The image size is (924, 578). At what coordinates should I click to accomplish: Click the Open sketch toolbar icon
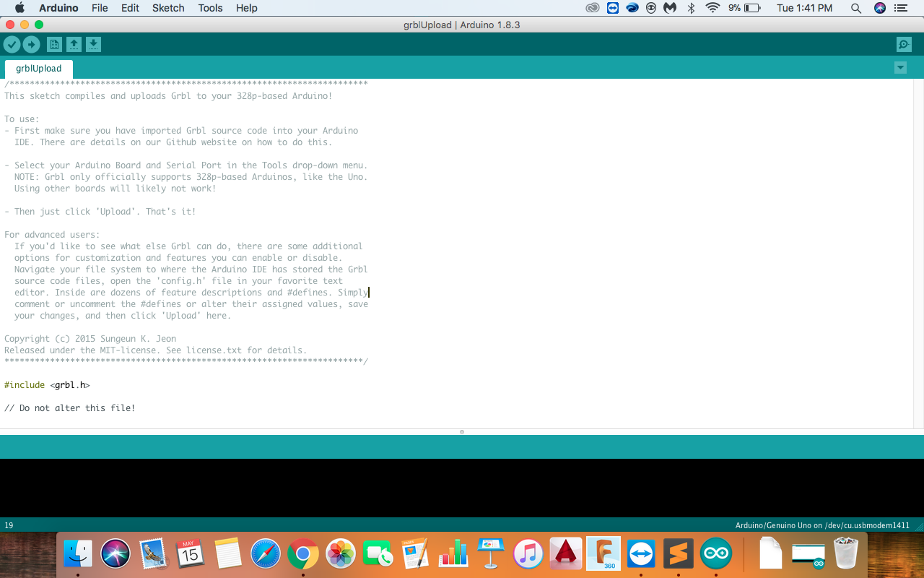[74, 45]
